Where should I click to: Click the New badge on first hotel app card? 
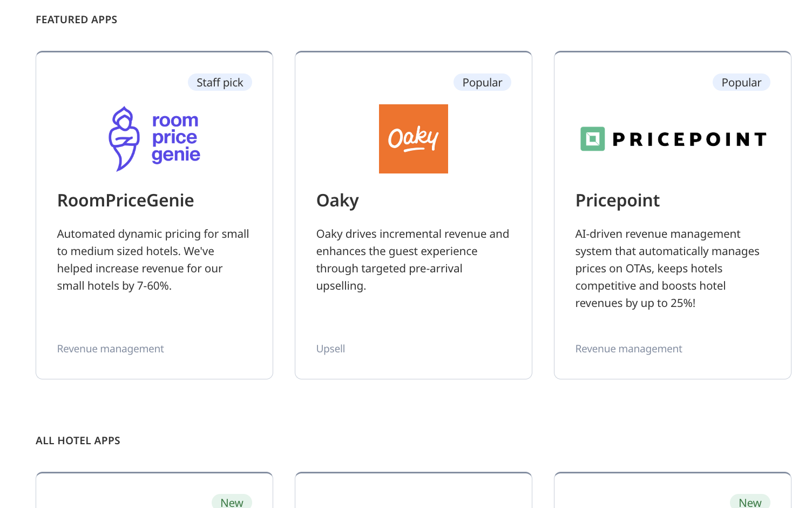coord(232,502)
